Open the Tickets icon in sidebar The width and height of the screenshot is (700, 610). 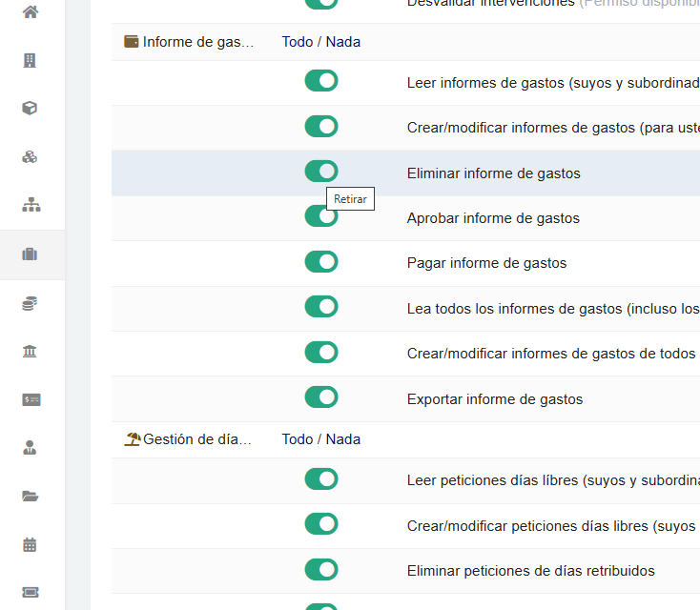coord(31,593)
